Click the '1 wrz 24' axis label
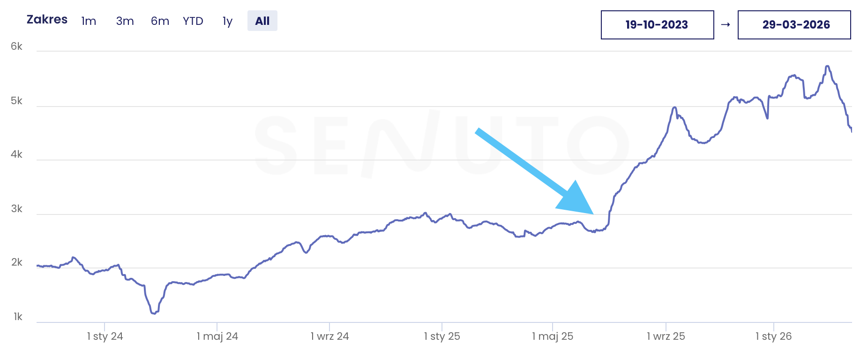 (329, 336)
